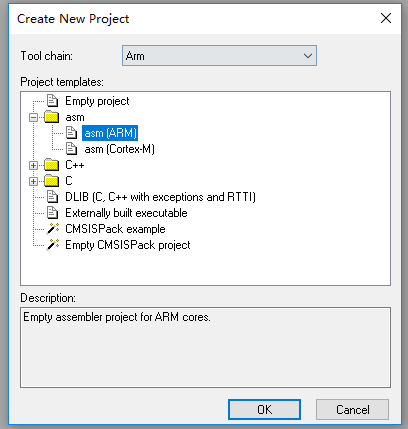The height and width of the screenshot is (429, 408).
Task: Close the Create New Project dialog
Action: [386, 18]
